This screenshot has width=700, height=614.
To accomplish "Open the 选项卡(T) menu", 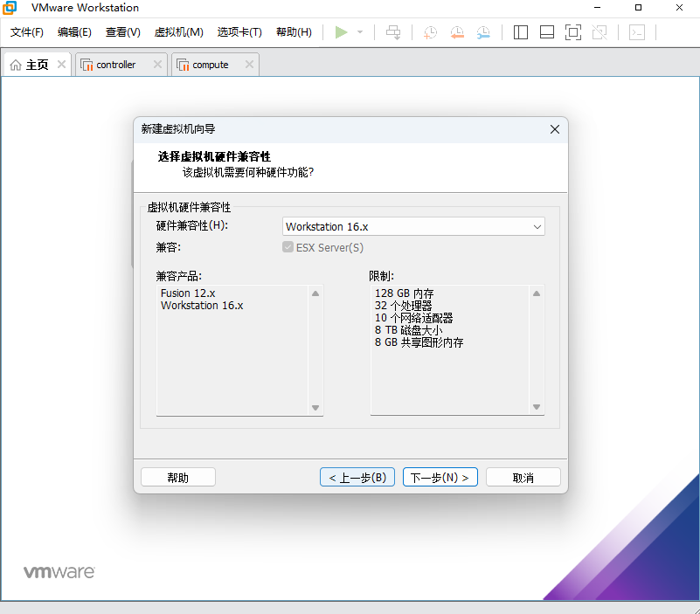I will point(239,32).
